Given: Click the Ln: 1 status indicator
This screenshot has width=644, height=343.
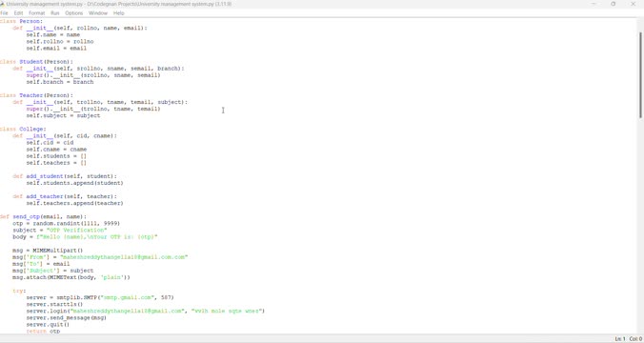Looking at the screenshot, I should (620, 339).
